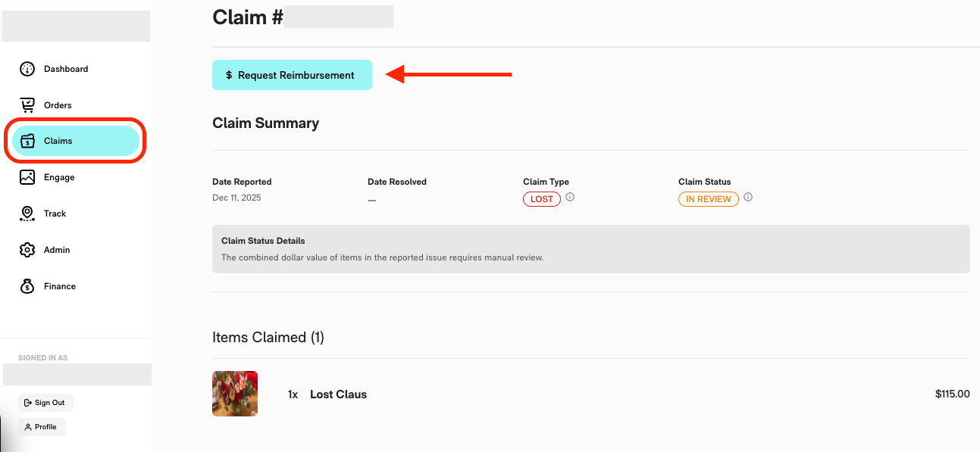Viewport: 980px width, 452px height.
Task: Click the Orders shopping cart icon
Action: pos(27,105)
